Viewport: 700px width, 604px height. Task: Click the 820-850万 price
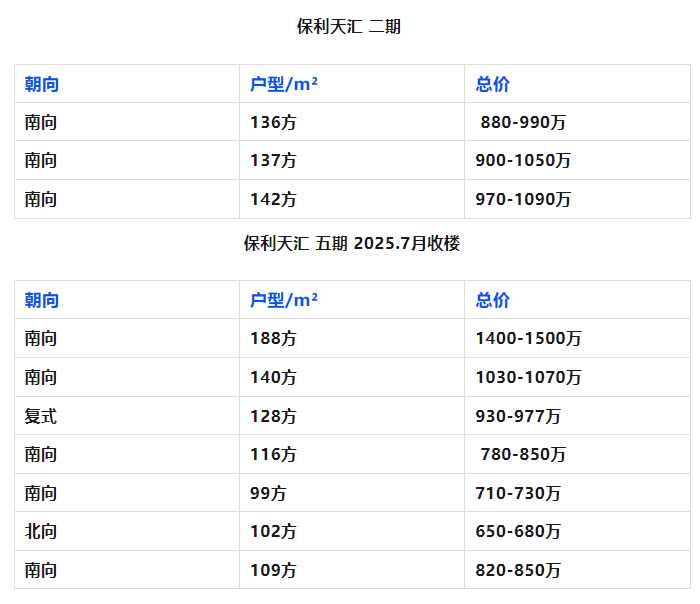tap(518, 570)
